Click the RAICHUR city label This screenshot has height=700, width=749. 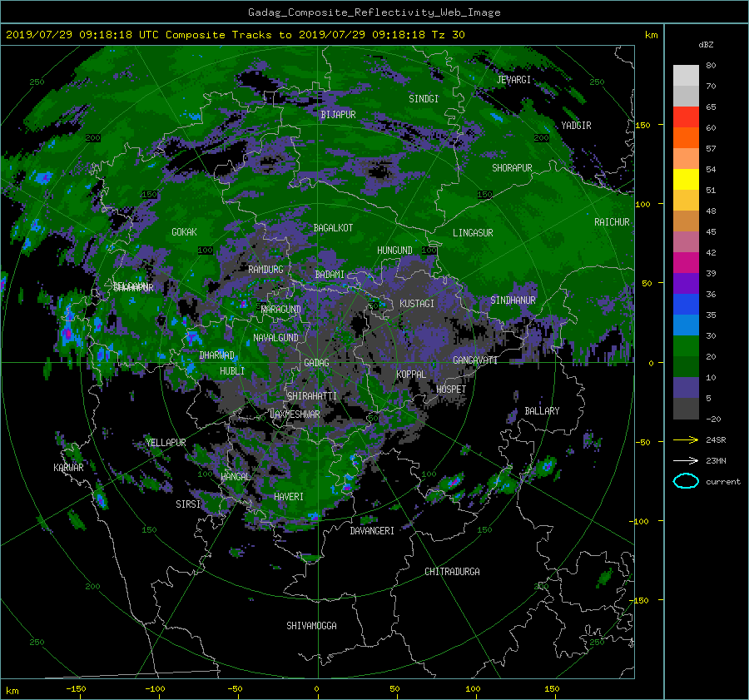(x=612, y=221)
